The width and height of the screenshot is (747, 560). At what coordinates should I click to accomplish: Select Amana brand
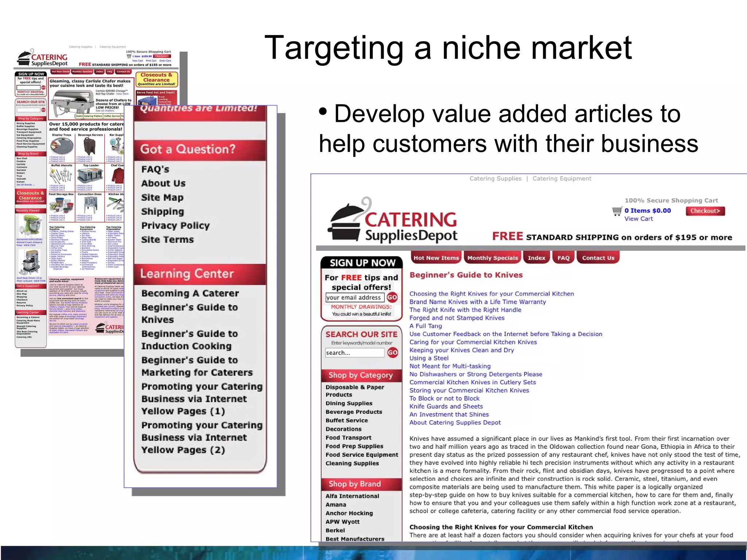[336, 505]
